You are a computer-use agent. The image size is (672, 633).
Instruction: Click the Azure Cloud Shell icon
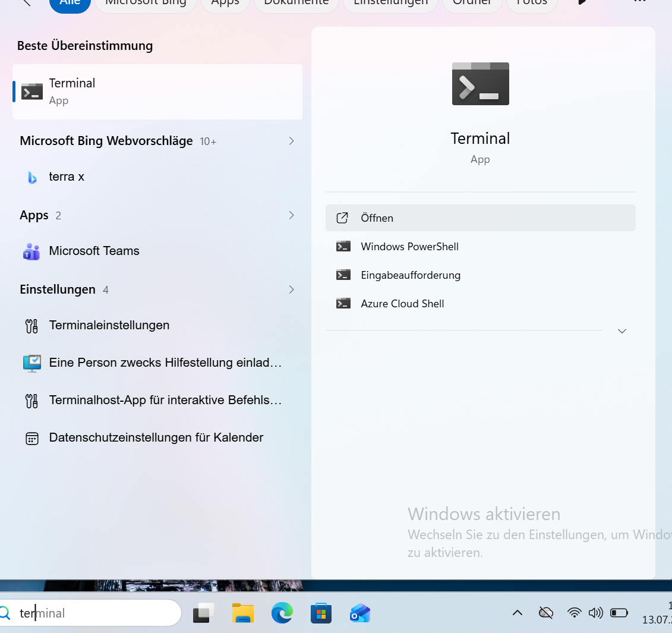343,304
